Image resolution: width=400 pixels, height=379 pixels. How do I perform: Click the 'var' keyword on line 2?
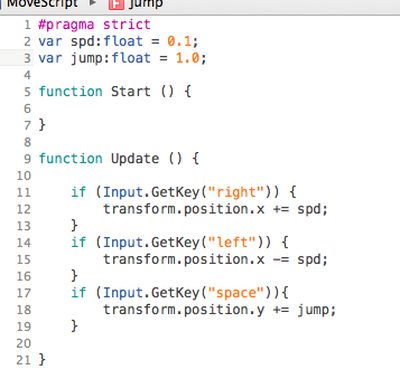[x=50, y=42]
